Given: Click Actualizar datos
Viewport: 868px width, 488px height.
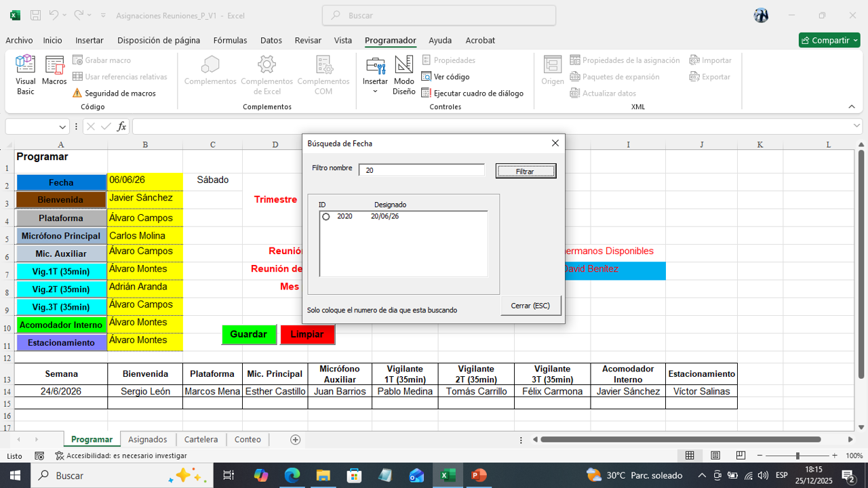Looking at the screenshot, I should [603, 94].
